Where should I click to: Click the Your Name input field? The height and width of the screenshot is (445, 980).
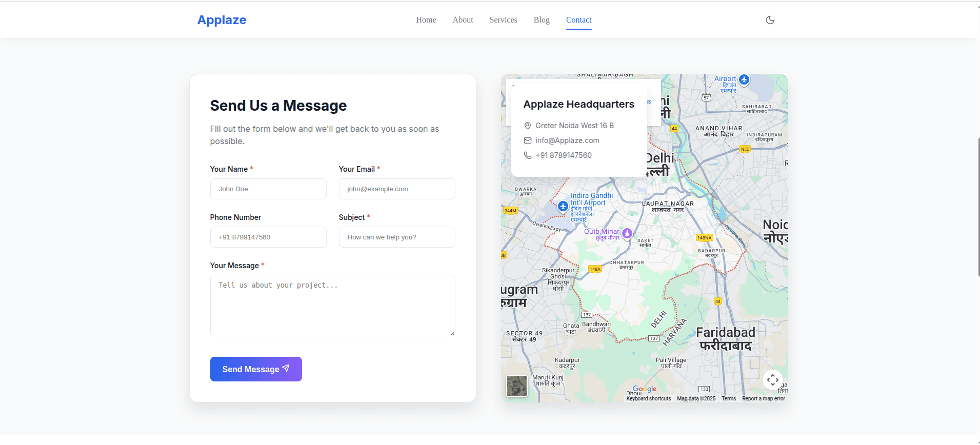(x=268, y=189)
